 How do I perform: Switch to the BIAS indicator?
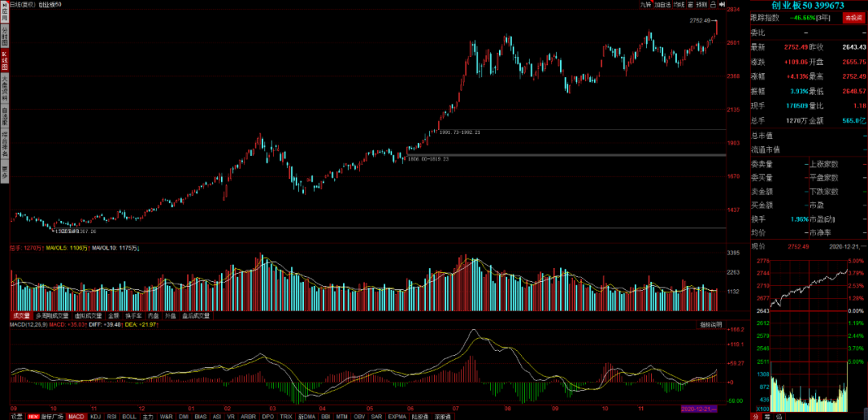201,416
